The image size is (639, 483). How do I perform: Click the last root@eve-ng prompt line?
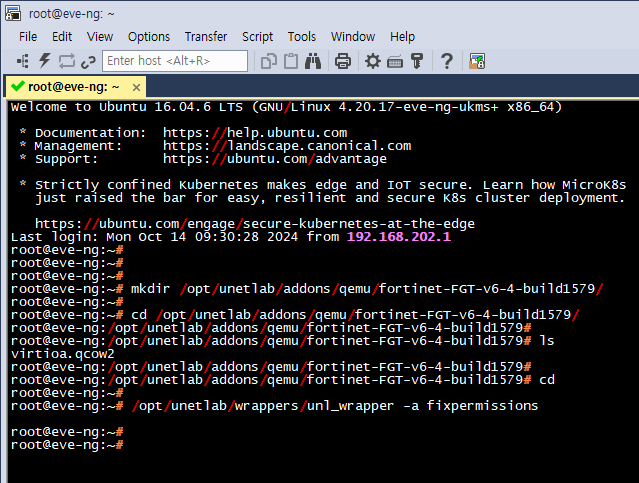pyautogui.click(x=67, y=445)
